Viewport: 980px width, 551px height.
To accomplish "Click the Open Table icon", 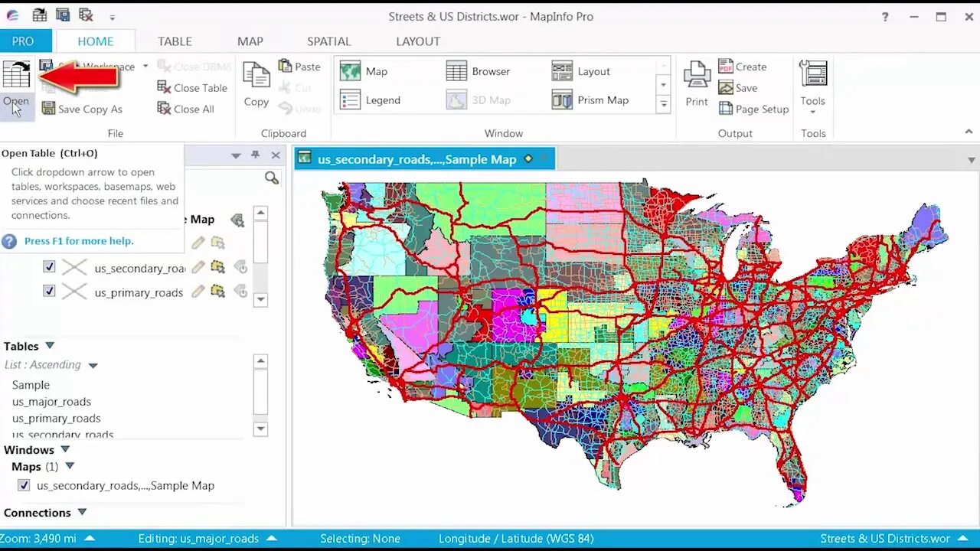I will [16, 75].
